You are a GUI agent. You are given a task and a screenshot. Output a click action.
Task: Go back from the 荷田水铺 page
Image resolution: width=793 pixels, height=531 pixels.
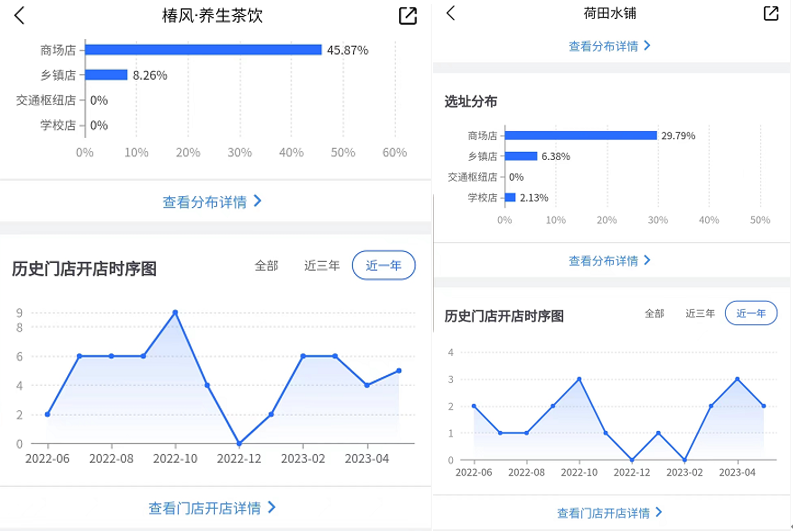tap(451, 13)
